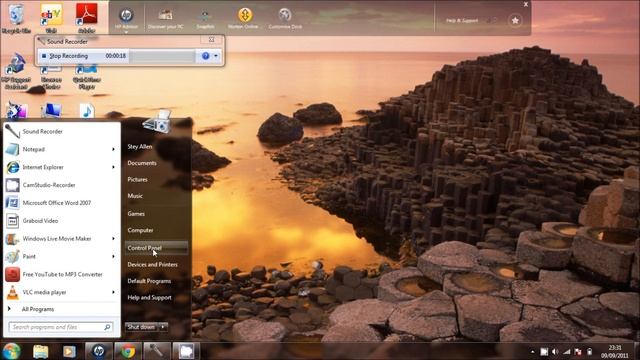Screen dimensions: 640x360
Task: Focus the Search programs and files box
Action: coord(60,327)
